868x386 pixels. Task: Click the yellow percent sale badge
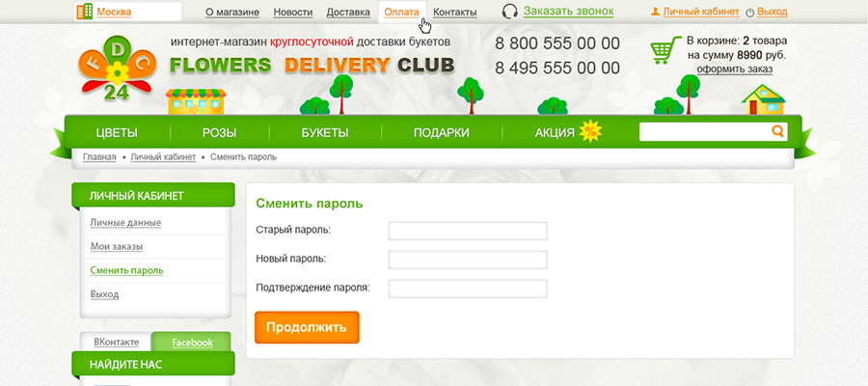(x=590, y=132)
